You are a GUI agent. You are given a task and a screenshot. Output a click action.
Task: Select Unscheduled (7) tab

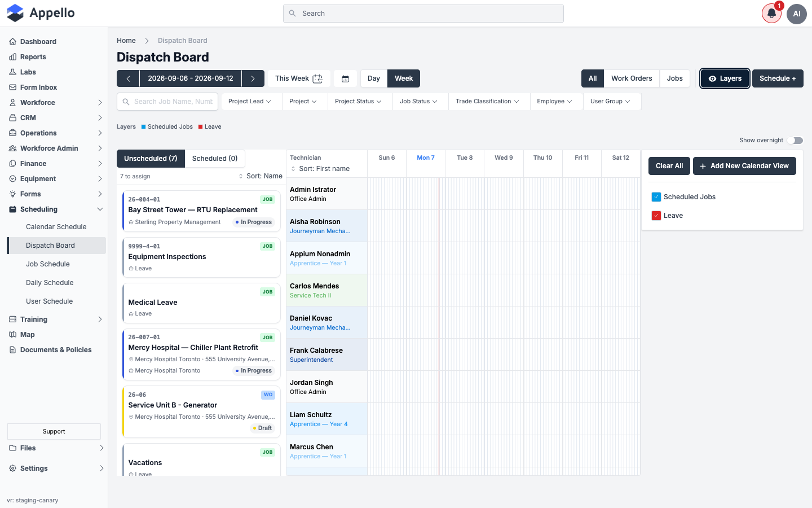(151, 159)
